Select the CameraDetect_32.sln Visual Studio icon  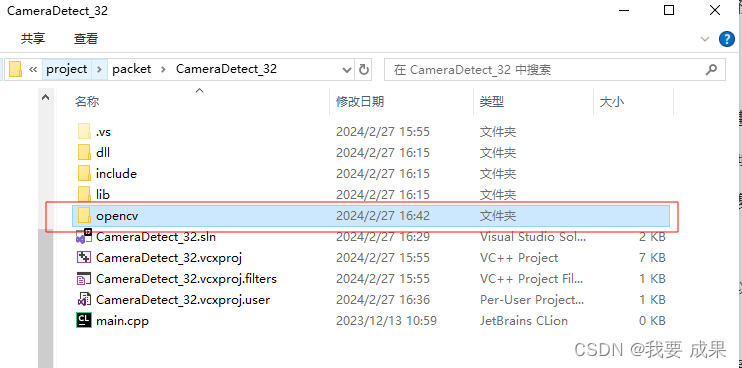click(84, 236)
